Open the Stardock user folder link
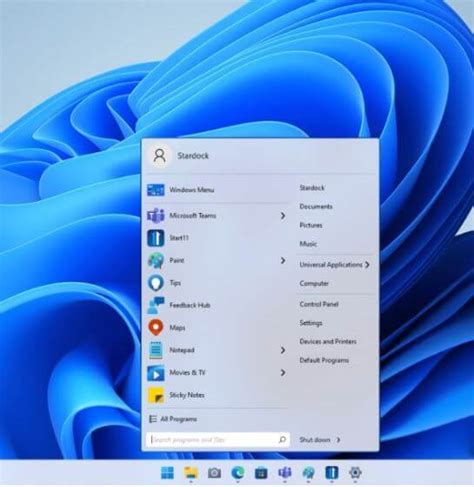Image resolution: width=474 pixels, height=487 pixels. coord(312,188)
